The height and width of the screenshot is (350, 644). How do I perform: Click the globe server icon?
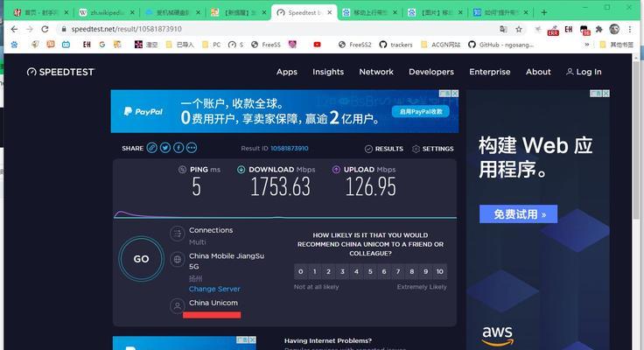pyautogui.click(x=178, y=260)
